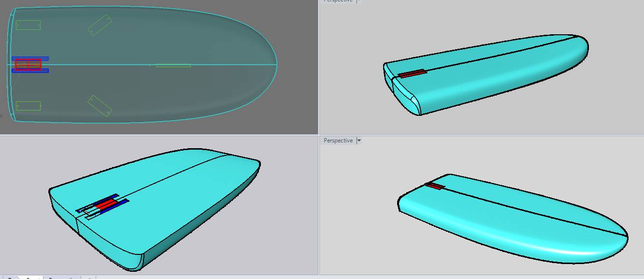Add a new viewport tab
644x279 pixels.
point(89,278)
